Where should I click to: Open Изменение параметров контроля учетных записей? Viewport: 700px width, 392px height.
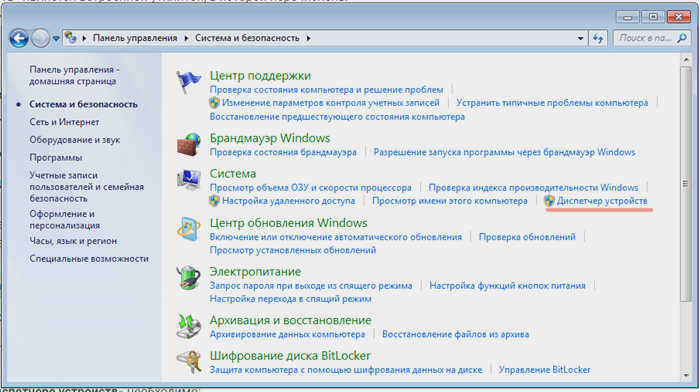coord(331,103)
